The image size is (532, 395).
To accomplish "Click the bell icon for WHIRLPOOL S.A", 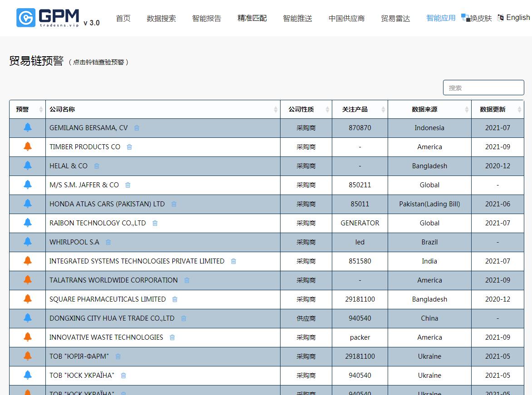I will click(28, 241).
